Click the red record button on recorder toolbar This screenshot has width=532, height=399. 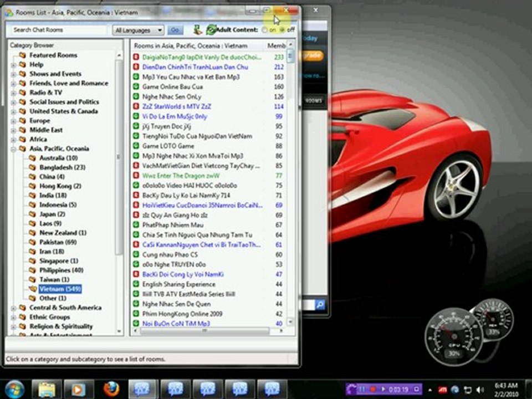click(372, 389)
